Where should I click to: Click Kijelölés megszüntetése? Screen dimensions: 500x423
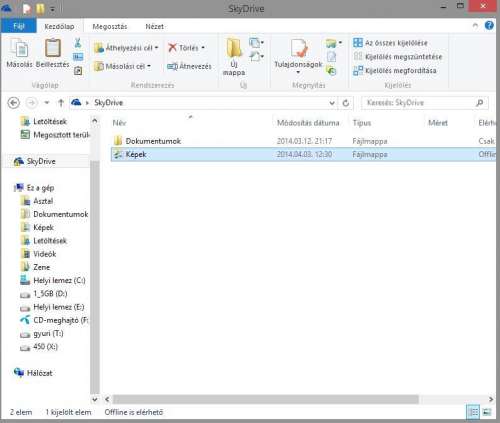click(x=398, y=57)
